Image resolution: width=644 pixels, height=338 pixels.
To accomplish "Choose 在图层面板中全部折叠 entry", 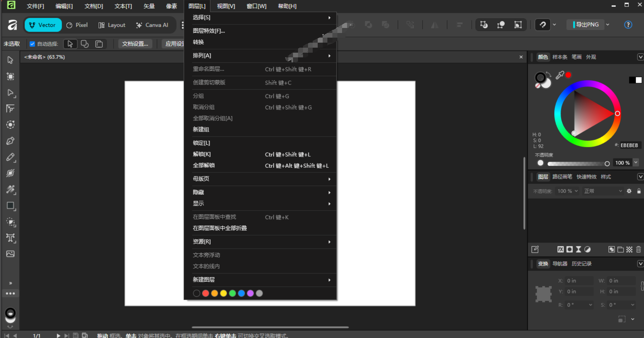I will click(260, 228).
